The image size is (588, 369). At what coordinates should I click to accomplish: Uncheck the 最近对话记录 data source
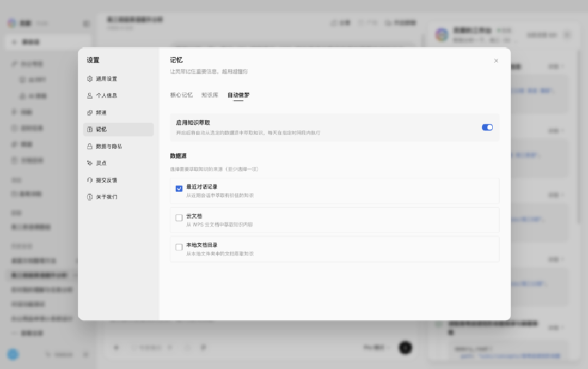point(179,189)
